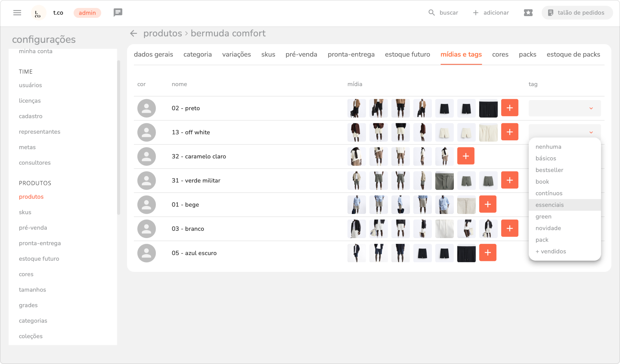The height and width of the screenshot is (364, 620).
Task: Open dark shorts close-up thumbnail in preto row
Action: tap(488, 108)
